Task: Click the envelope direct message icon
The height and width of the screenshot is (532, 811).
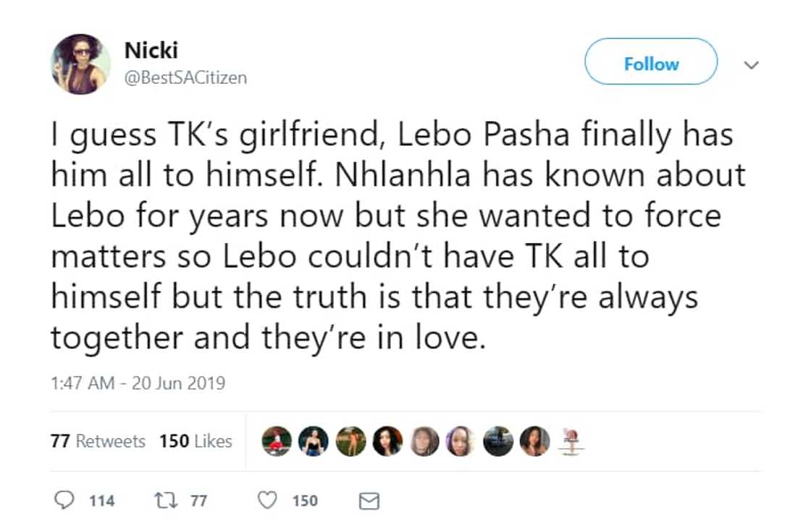Action: (369, 501)
